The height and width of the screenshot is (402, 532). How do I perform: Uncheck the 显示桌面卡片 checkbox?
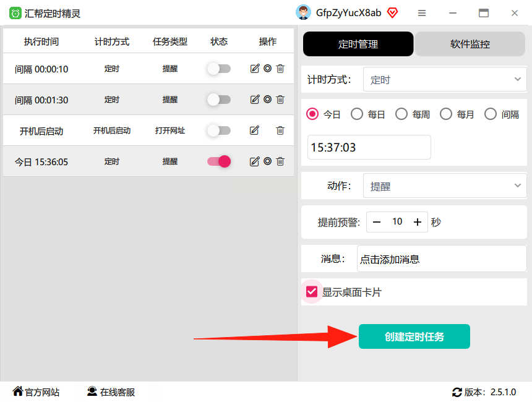click(x=312, y=292)
